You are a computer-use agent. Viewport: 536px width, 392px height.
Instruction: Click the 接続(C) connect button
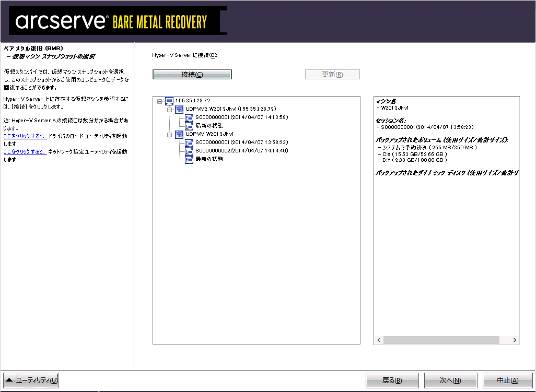[x=192, y=75]
